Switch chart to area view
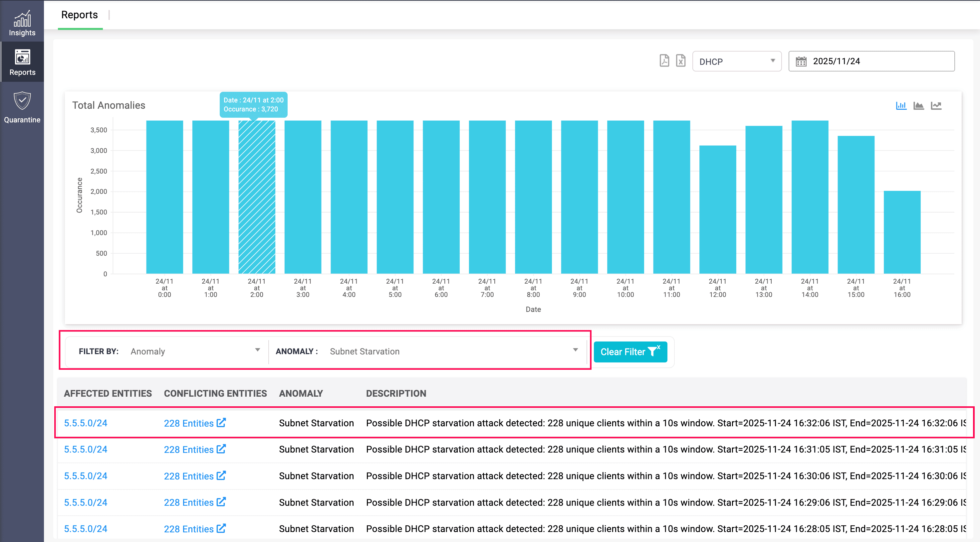 click(x=919, y=106)
